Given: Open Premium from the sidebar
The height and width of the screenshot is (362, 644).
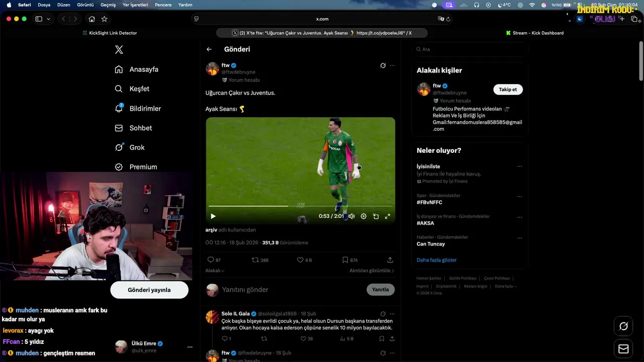Looking at the screenshot, I should tap(136, 167).
